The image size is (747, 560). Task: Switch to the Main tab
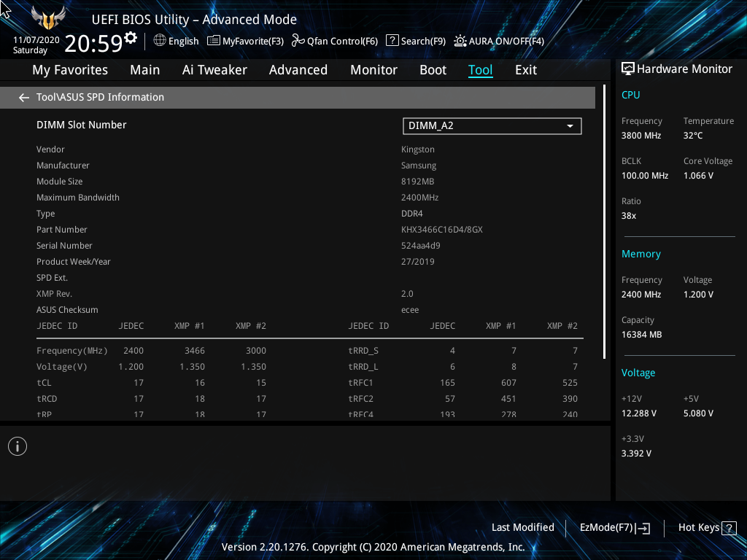point(145,70)
